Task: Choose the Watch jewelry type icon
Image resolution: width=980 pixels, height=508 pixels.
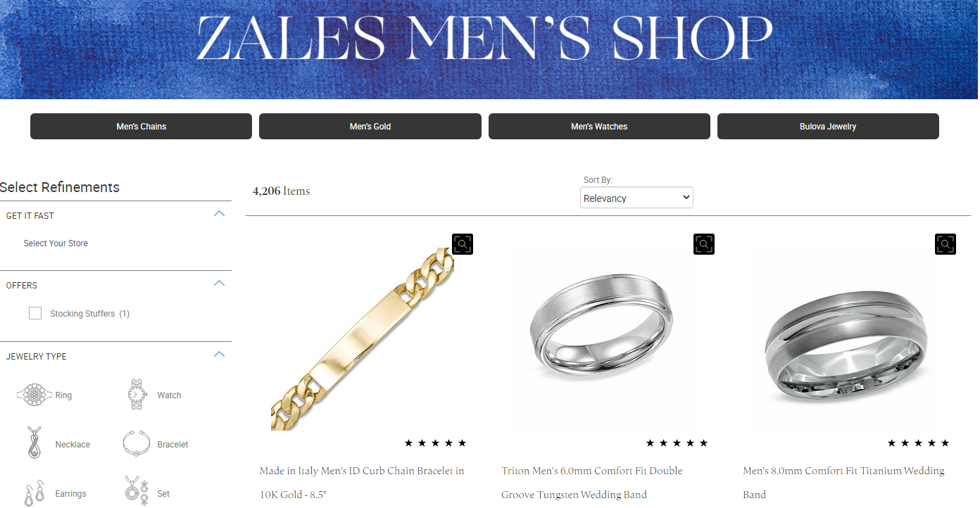Action: 137,395
